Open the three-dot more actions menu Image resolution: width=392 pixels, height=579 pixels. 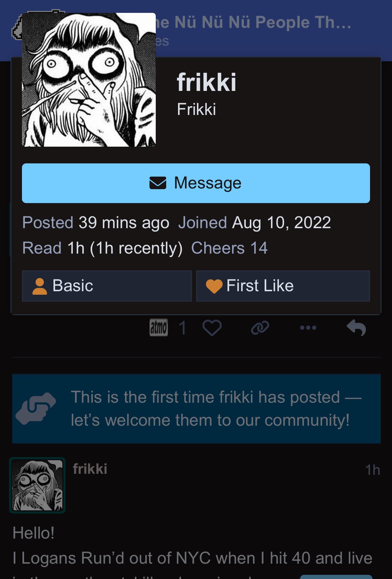point(308,328)
